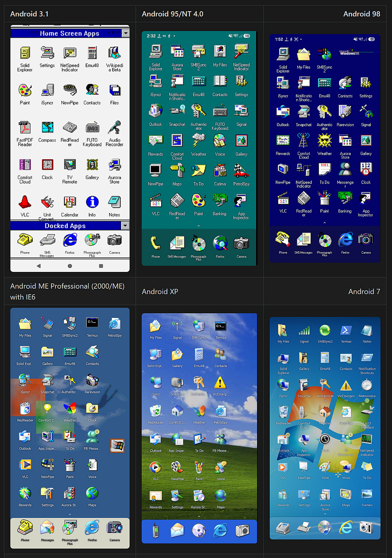Open app drawer chevron in Android ME screen
Viewport: 392px width, 558px height.
[70, 514]
